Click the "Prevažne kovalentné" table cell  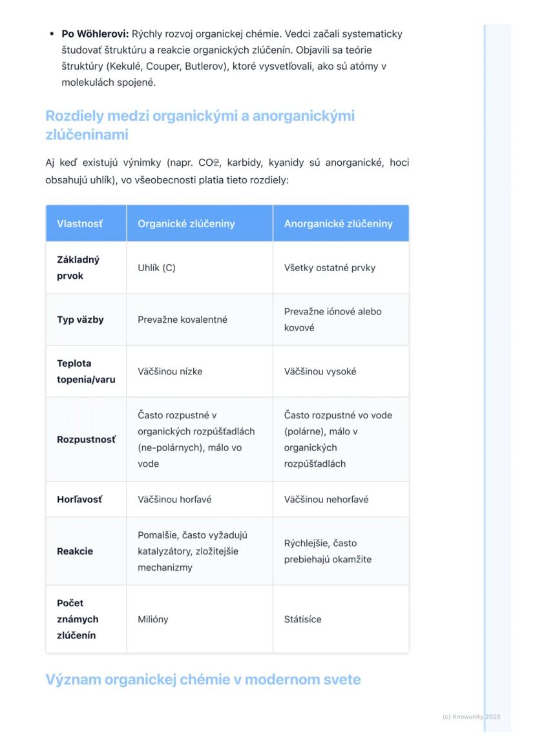[x=182, y=320]
